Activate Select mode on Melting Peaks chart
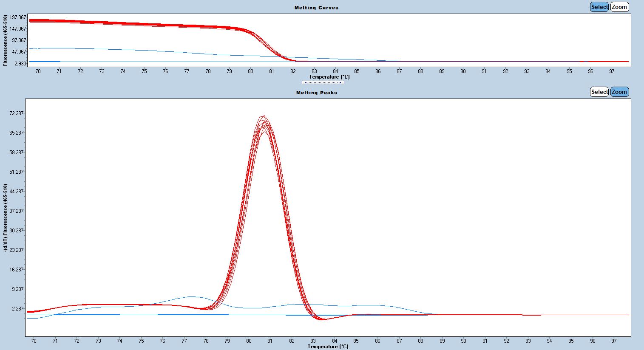Image resolution: width=644 pixels, height=350 pixels. pos(599,92)
